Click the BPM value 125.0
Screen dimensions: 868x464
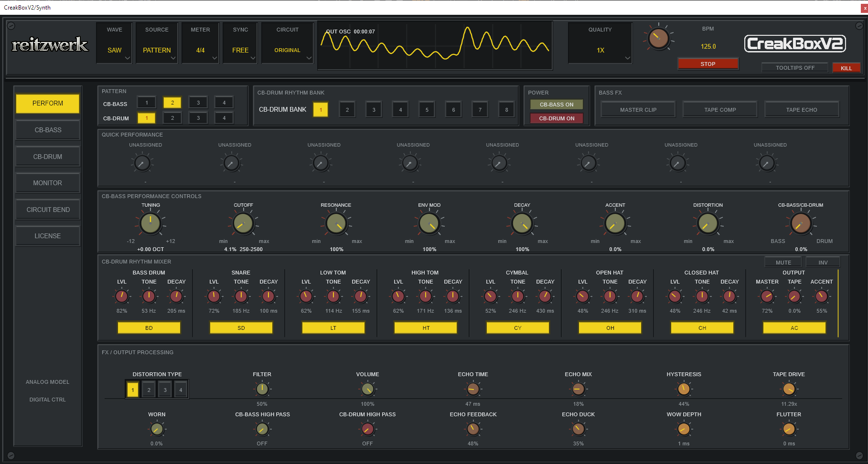[x=708, y=46]
